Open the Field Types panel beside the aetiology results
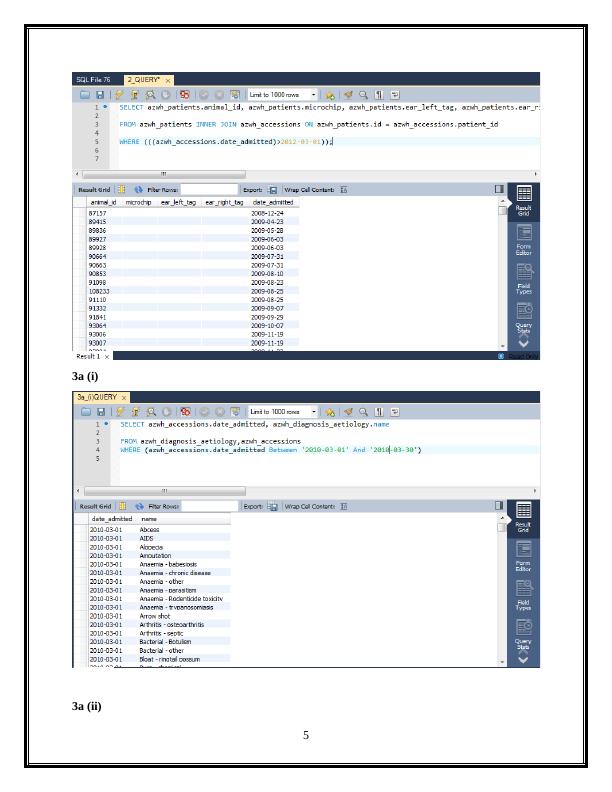Image resolution: width=612 pixels, height=792 pixels. point(523,602)
